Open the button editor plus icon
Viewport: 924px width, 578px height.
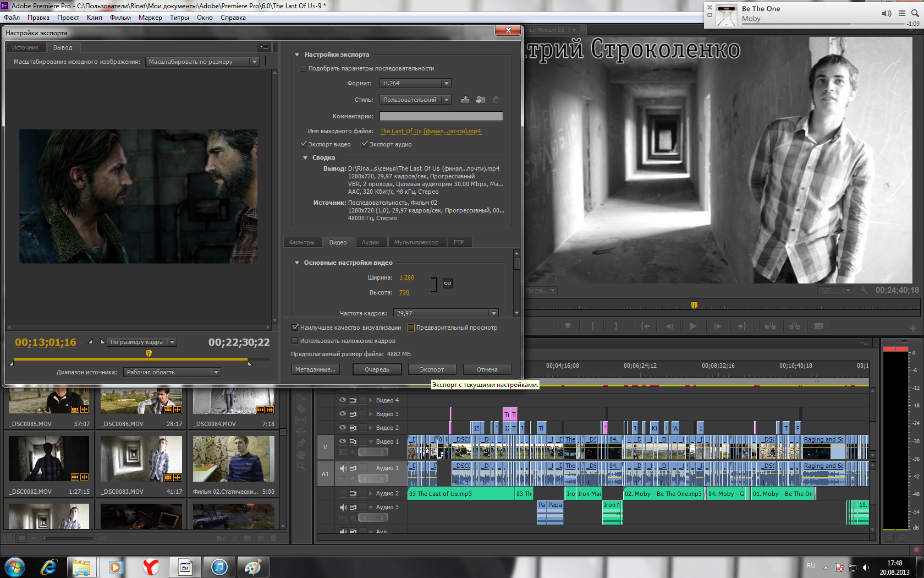(913, 328)
